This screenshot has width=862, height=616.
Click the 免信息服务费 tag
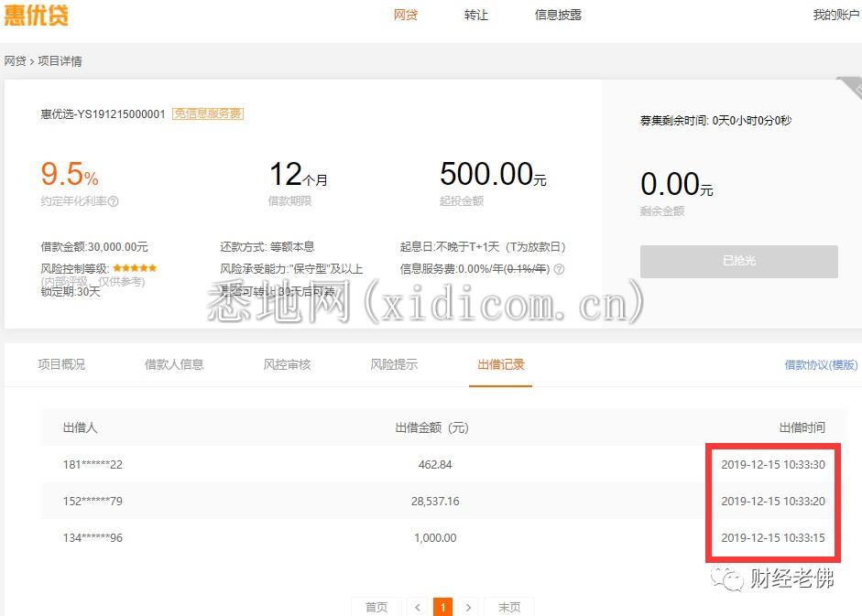(208, 113)
